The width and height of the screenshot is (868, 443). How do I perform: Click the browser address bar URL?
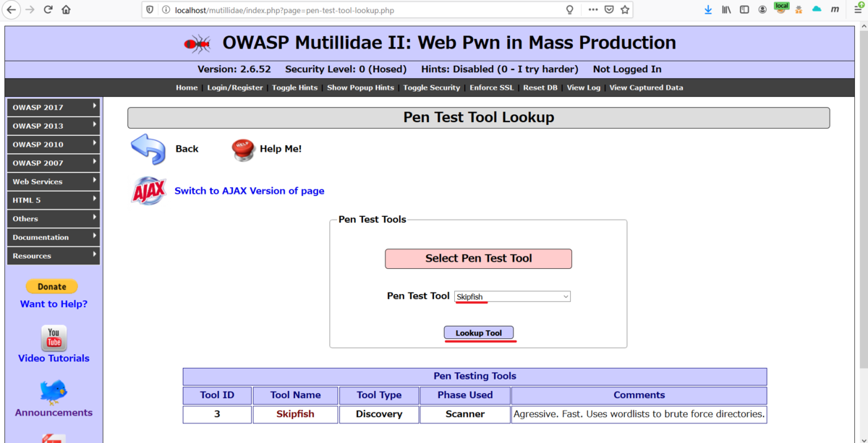[x=285, y=10]
